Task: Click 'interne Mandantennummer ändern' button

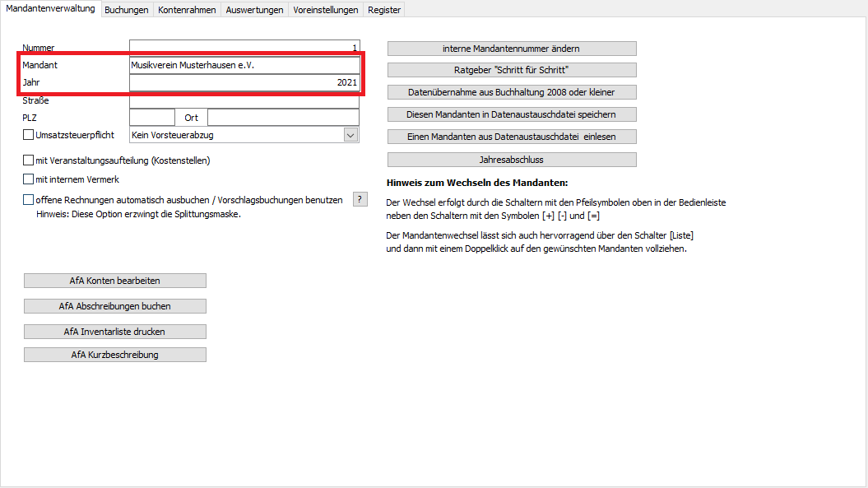Action: point(511,49)
